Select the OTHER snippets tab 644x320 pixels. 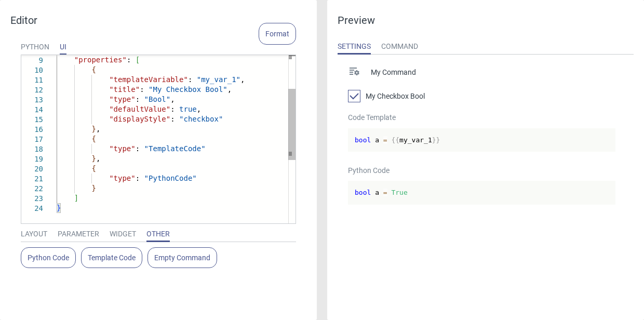(x=158, y=234)
